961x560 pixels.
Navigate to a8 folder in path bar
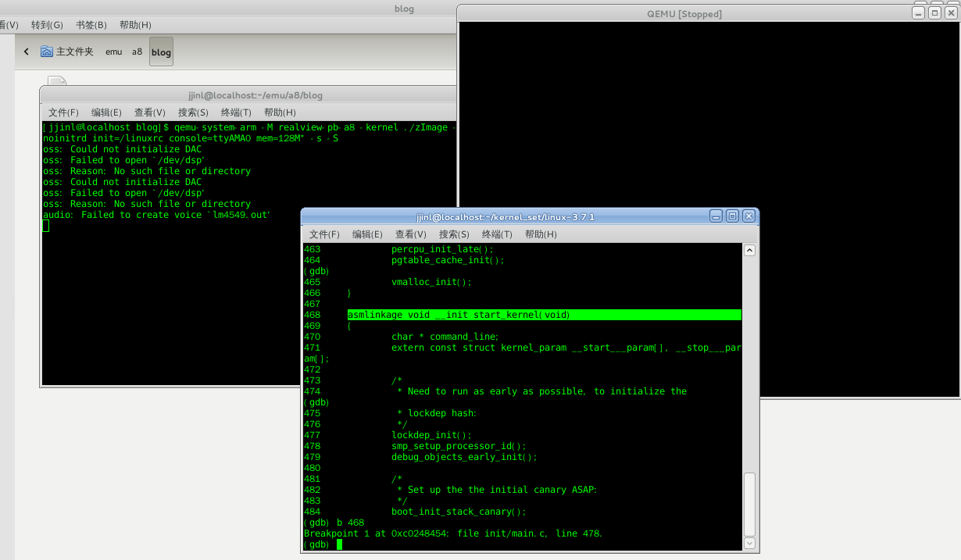click(x=137, y=52)
